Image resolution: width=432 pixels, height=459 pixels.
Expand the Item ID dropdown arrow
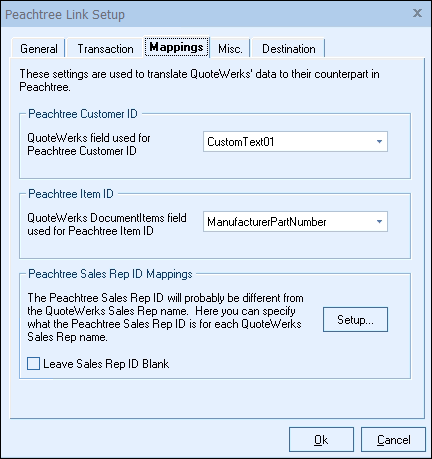tap(379, 222)
